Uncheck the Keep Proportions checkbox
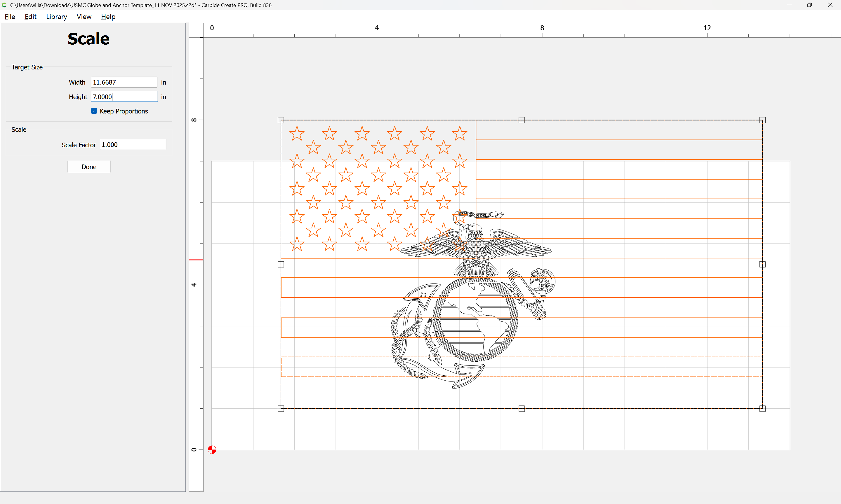The image size is (841, 504). [x=94, y=111]
